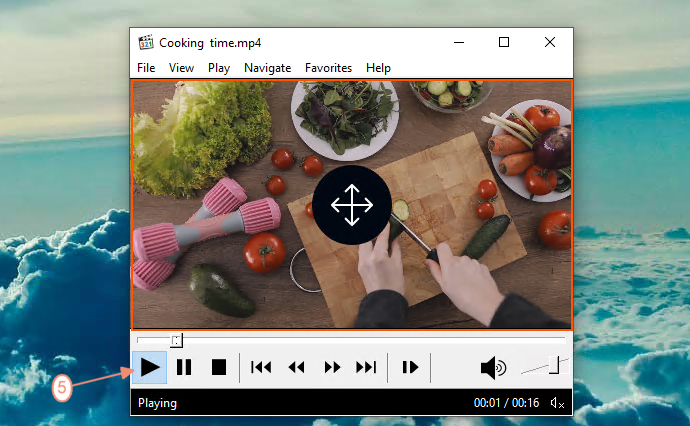Skip to the next file
This screenshot has height=426, width=690.
point(366,367)
